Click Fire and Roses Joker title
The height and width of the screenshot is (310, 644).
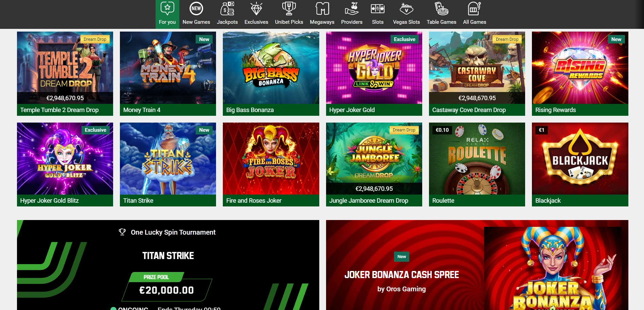[x=254, y=201]
